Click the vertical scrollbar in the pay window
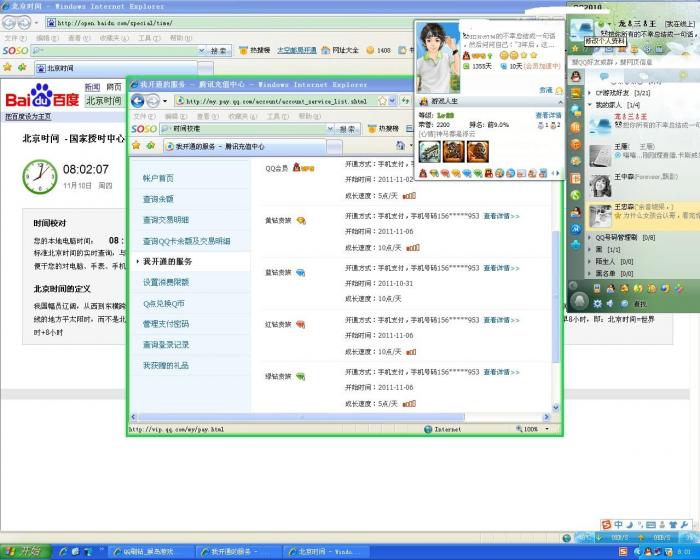700x560 pixels. tap(556, 297)
